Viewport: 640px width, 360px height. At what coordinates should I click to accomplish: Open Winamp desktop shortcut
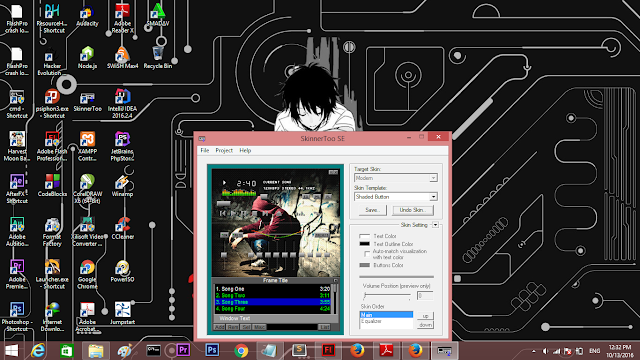(122, 185)
